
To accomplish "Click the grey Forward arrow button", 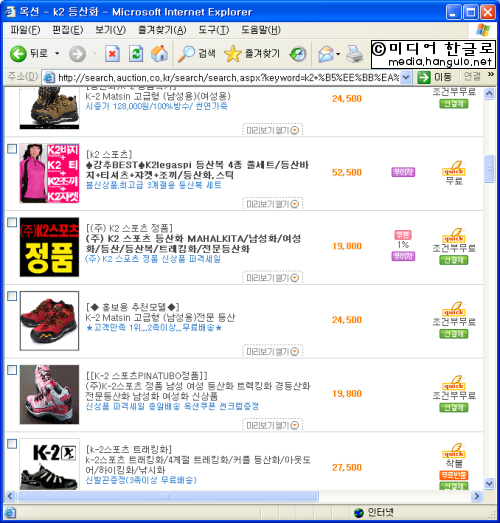I will click(77, 54).
